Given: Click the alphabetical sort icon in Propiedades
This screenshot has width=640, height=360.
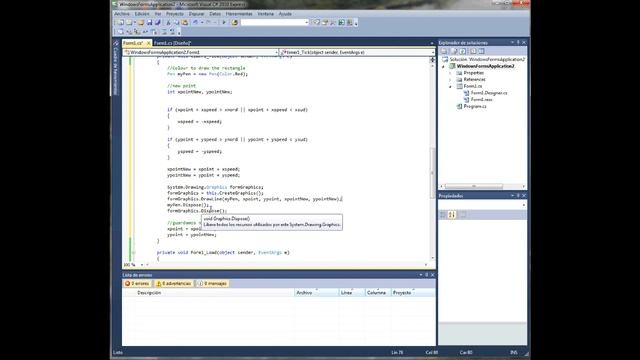Looking at the screenshot, I should (x=452, y=215).
